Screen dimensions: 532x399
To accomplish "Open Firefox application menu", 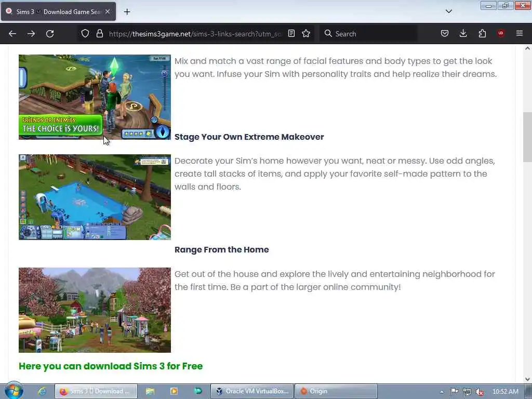I will click(520, 34).
